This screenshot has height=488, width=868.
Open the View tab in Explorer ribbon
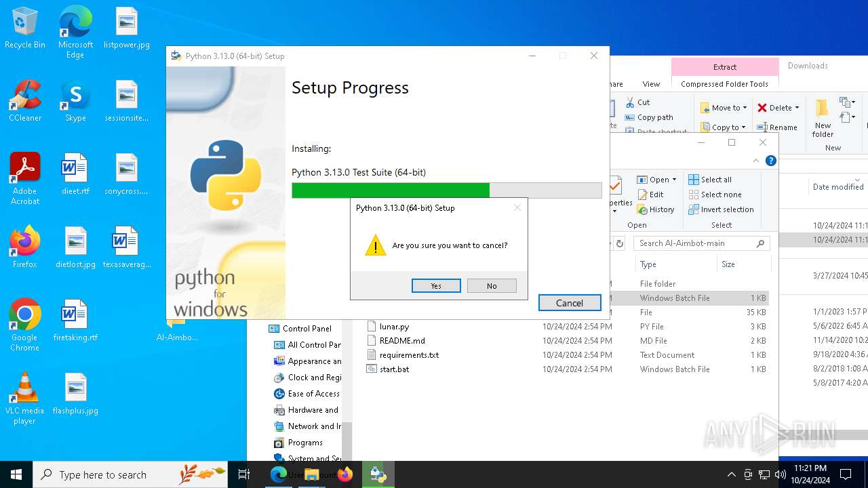651,84
